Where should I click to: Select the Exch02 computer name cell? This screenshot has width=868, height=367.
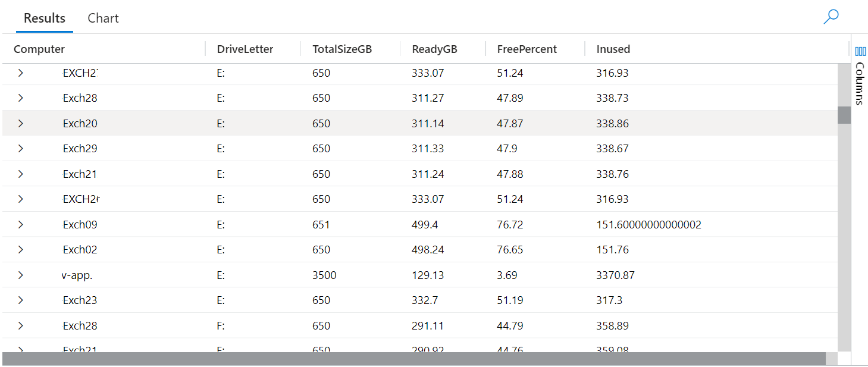[x=80, y=250]
